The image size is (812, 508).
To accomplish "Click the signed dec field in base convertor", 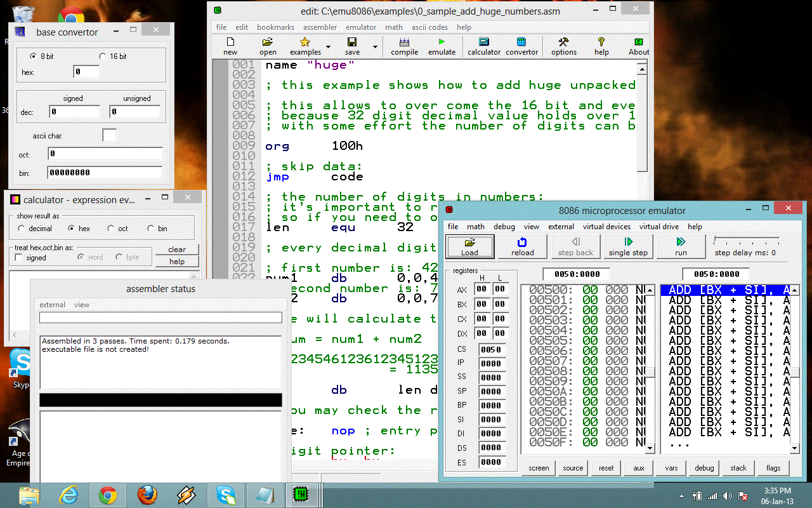I will [x=74, y=112].
